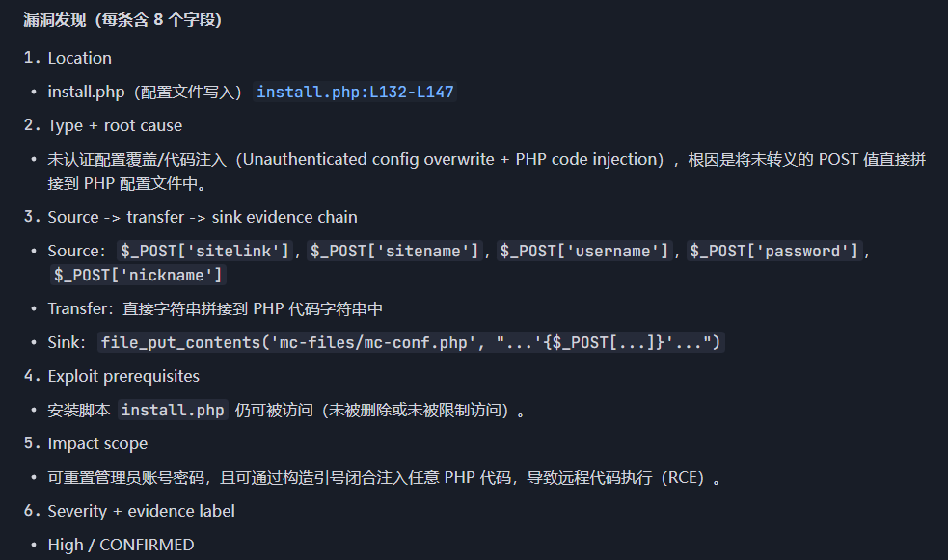The height and width of the screenshot is (560, 948).
Task: Click the 漏洞发现 section heading
Action: point(122,20)
